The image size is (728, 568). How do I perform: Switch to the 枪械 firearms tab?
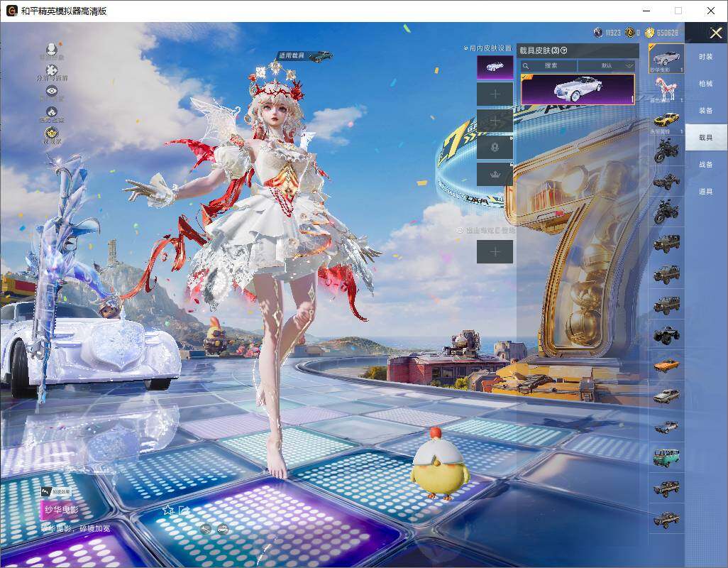coord(706,84)
